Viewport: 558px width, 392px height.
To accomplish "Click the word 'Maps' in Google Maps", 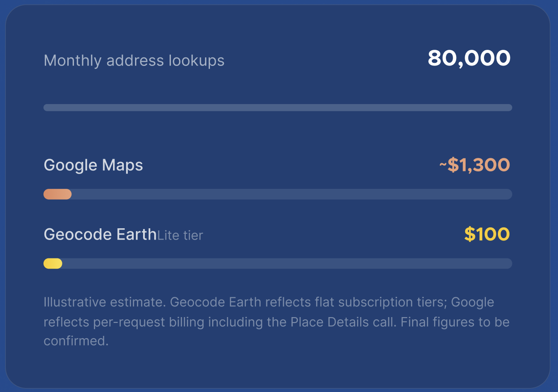I will point(122,165).
